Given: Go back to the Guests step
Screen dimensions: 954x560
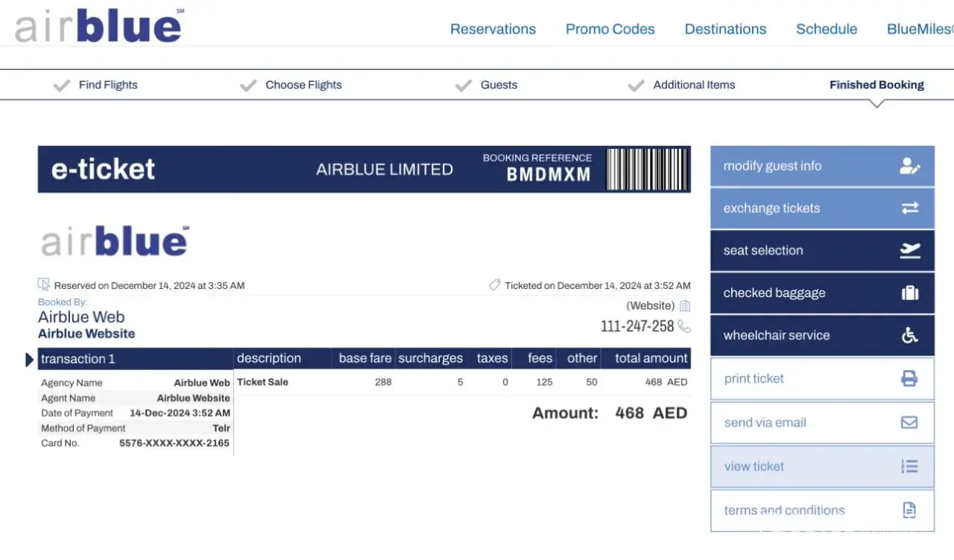Looking at the screenshot, I should (x=498, y=85).
